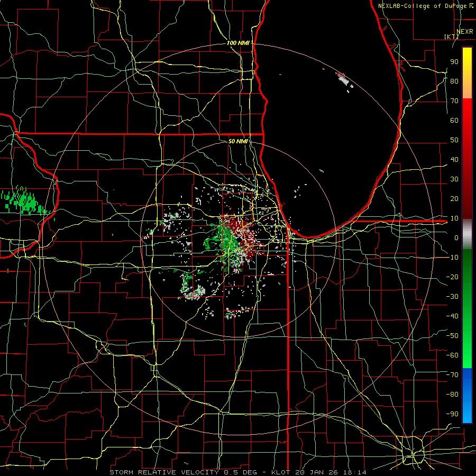Pick the gray zero band of the color scale

coord(467,234)
